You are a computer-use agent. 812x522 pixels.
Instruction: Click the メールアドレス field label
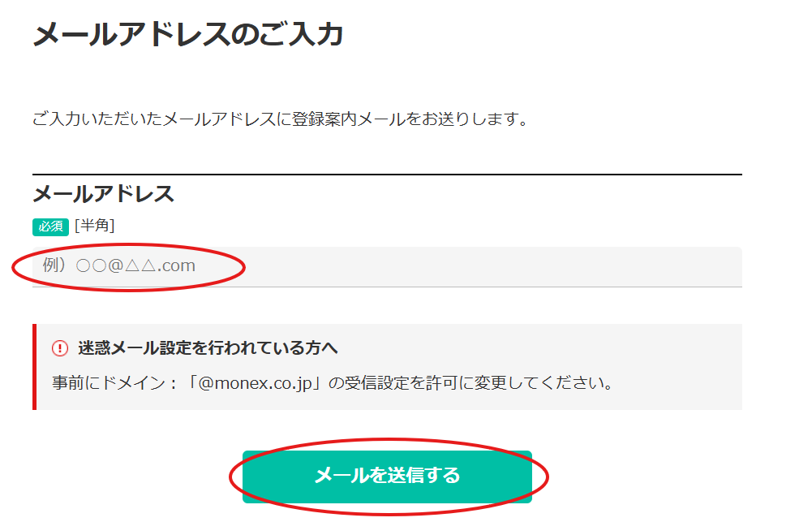pos(103,195)
